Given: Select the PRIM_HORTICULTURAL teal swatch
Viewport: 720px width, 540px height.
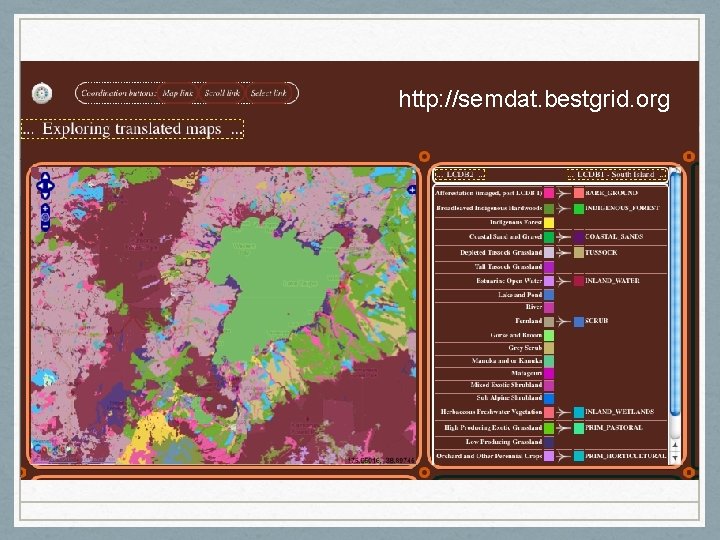Looking at the screenshot, I should [x=579, y=456].
